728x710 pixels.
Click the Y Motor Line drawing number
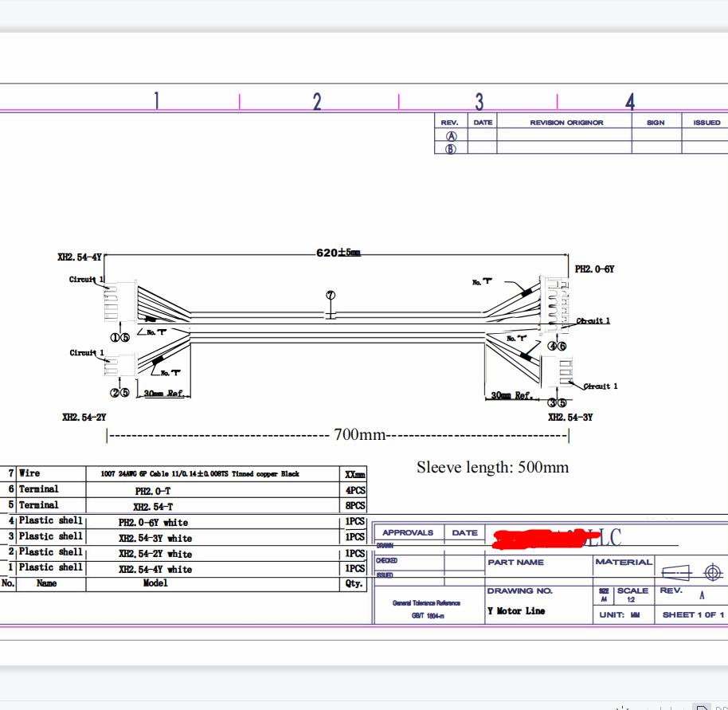coord(516,611)
